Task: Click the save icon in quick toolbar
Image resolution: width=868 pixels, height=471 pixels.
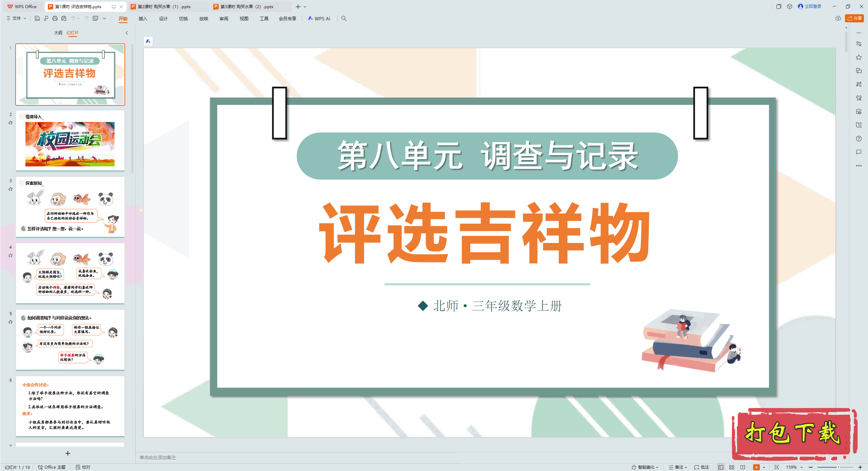Action: [x=37, y=18]
